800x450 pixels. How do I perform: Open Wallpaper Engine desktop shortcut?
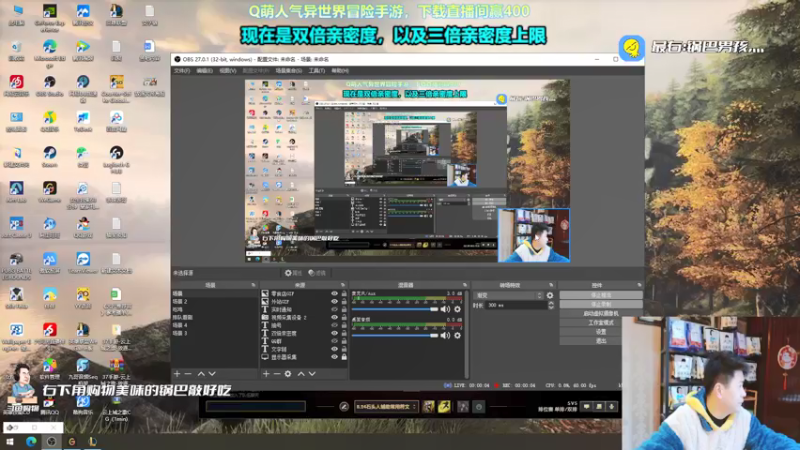(16, 337)
